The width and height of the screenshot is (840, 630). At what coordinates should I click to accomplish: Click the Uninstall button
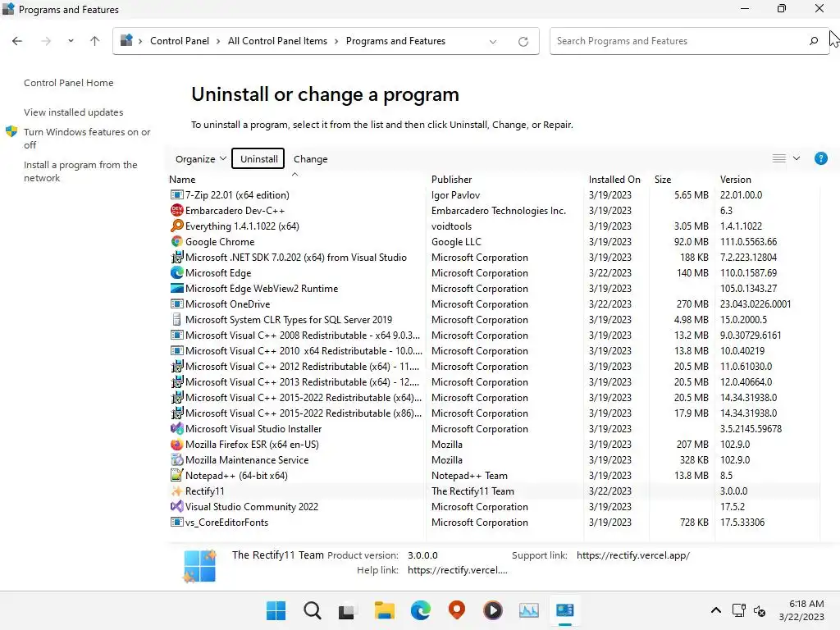tap(258, 158)
